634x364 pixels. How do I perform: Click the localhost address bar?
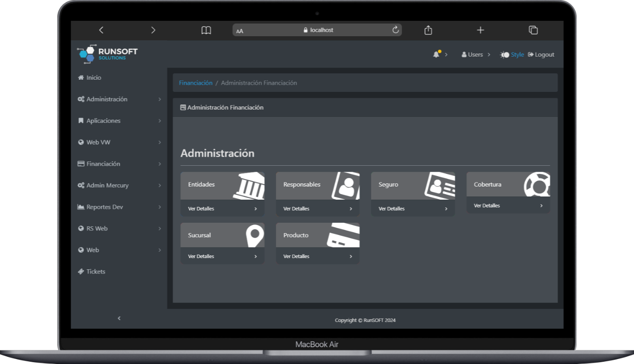pyautogui.click(x=317, y=30)
